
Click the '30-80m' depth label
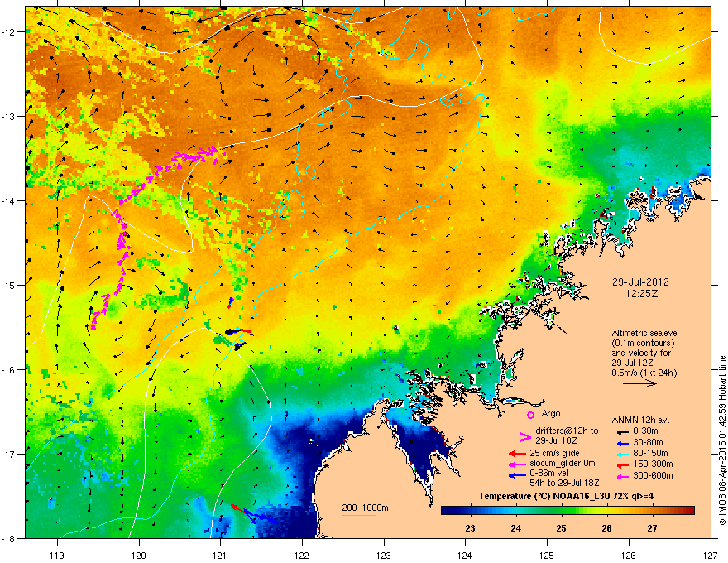[x=648, y=443]
